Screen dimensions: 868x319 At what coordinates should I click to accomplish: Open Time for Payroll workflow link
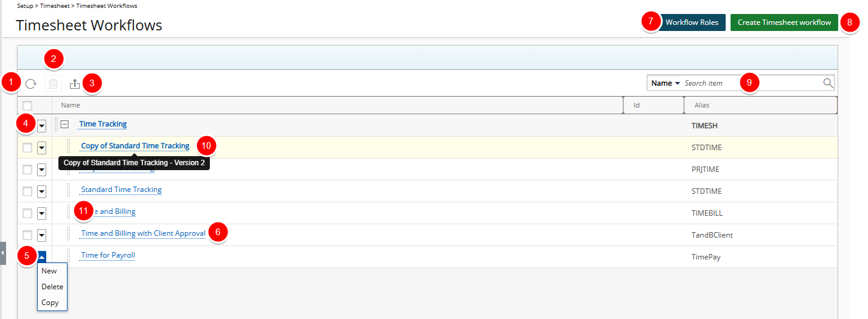click(x=108, y=255)
